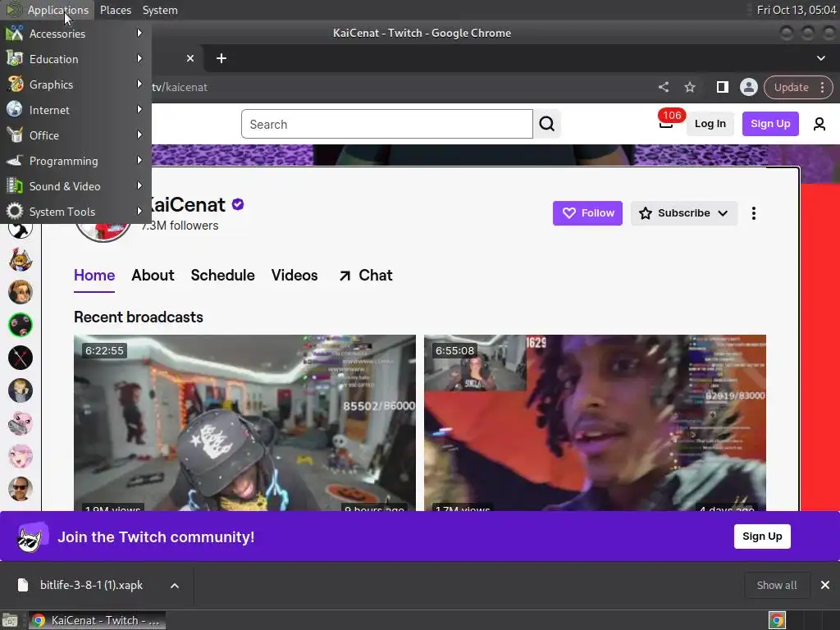Open the pink pig avatar channel in sidebar
Viewport: 840px width, 630px height.
coord(21,423)
